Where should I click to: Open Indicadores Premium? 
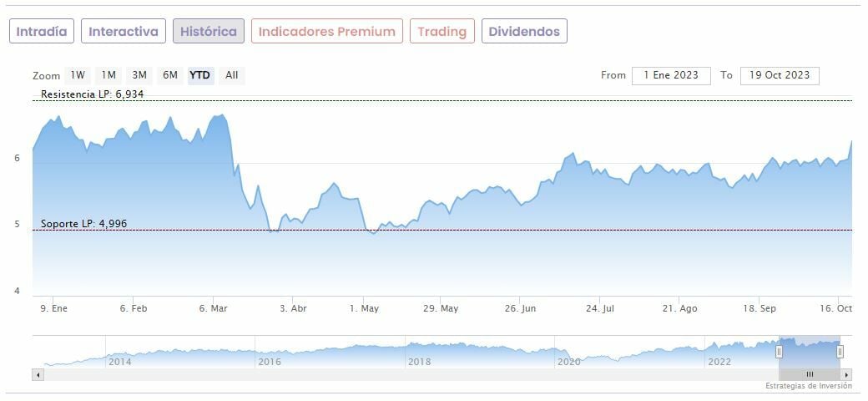point(326,32)
